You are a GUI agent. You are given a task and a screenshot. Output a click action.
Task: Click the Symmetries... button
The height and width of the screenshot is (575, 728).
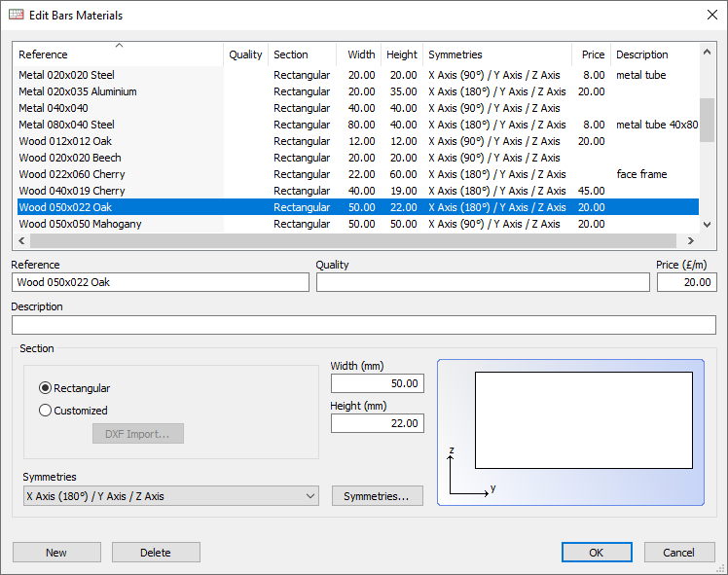(377, 496)
